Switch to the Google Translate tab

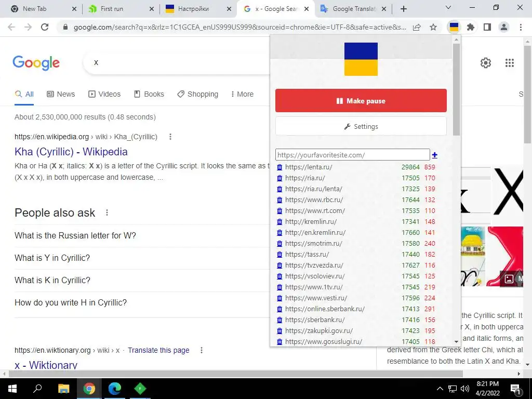(x=353, y=9)
